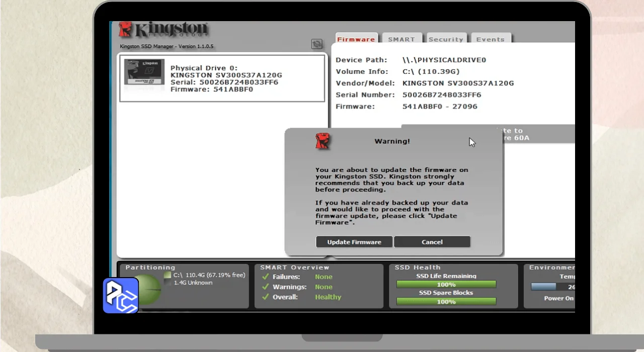Click the 'Serial: 50026B724B033FF6' line in drive list
This screenshot has height=352, width=644.
pyautogui.click(x=224, y=82)
